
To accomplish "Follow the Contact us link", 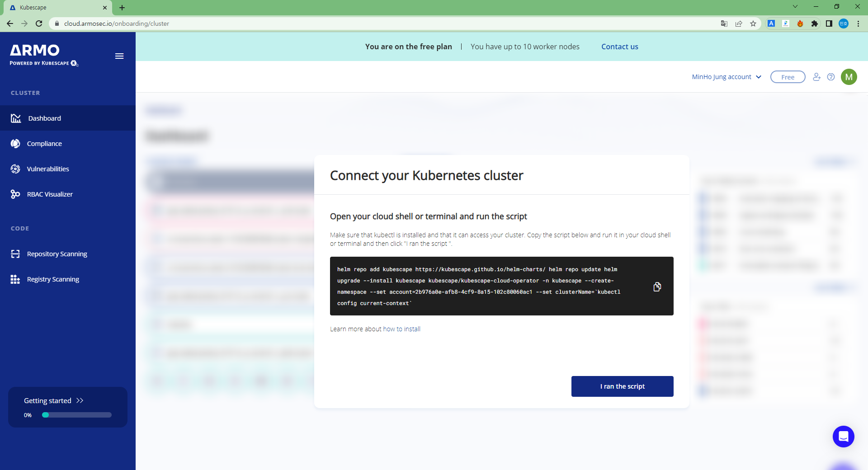I will pos(619,47).
